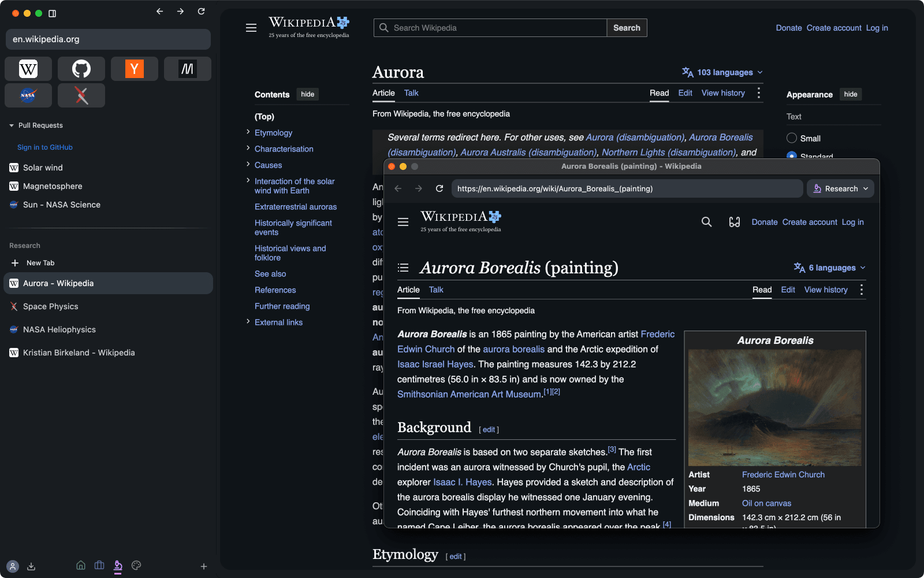Open the downloads icon in sidebar footer

pos(31,566)
